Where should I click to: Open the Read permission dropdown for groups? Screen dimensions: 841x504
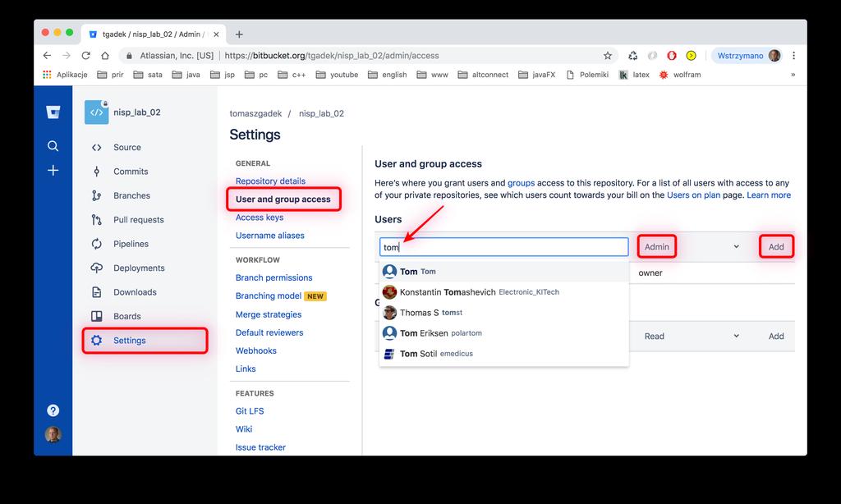(692, 337)
